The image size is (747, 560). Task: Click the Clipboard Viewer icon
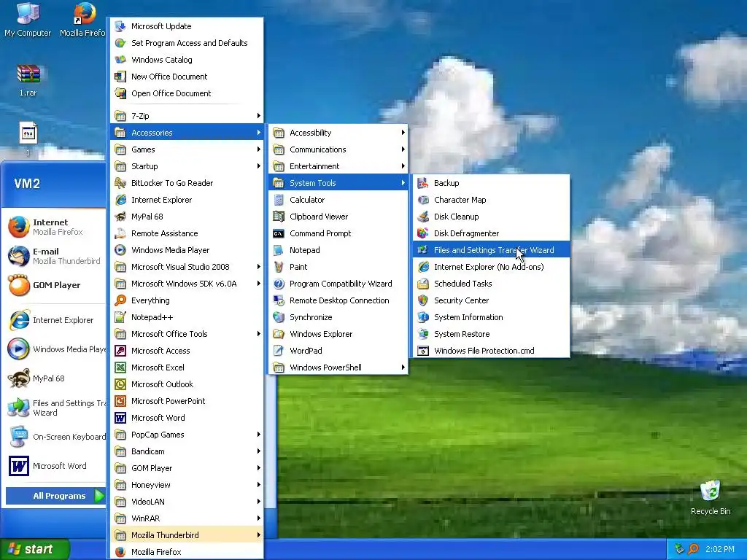pos(278,216)
